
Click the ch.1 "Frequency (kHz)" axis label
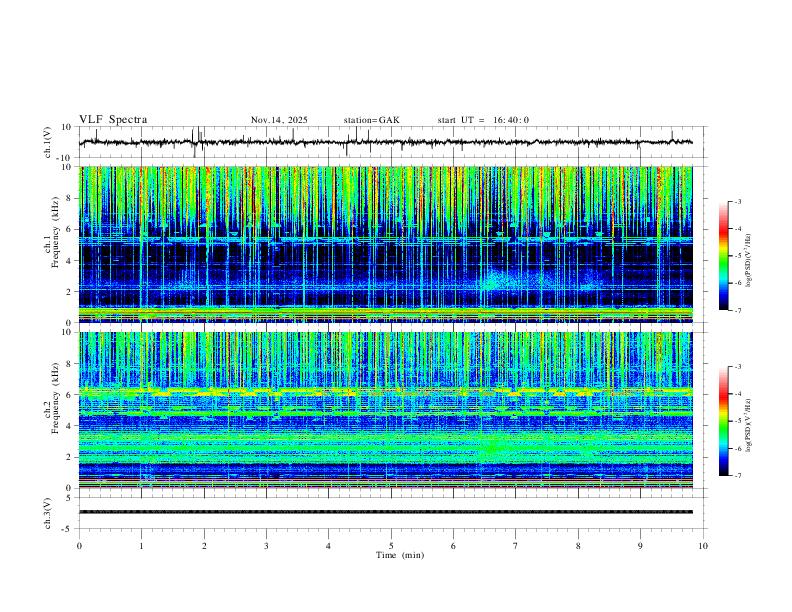tap(55, 231)
